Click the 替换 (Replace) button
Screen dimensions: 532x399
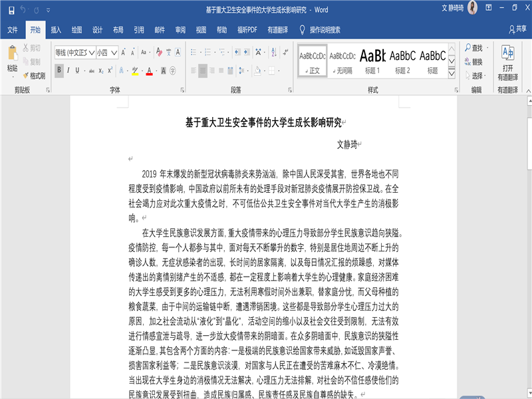tap(477, 62)
